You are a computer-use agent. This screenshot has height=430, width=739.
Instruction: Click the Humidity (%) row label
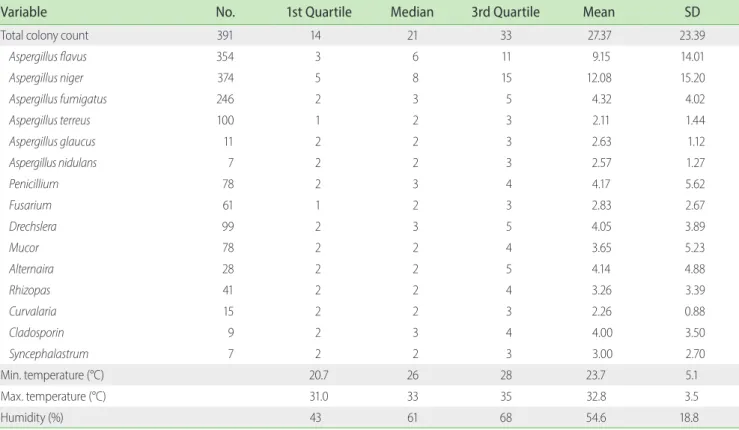[x=32, y=417]
